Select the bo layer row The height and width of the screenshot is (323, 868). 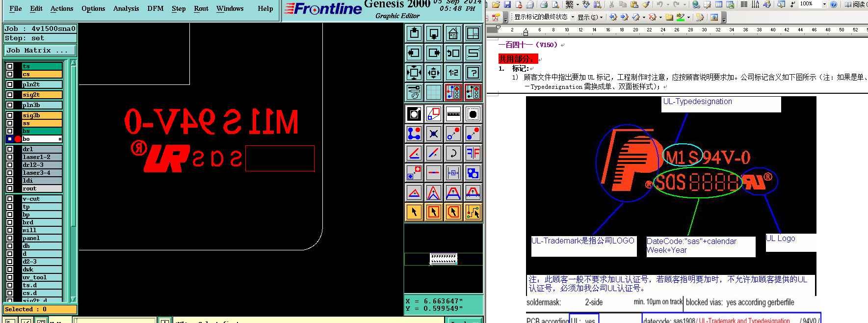tap(42, 139)
